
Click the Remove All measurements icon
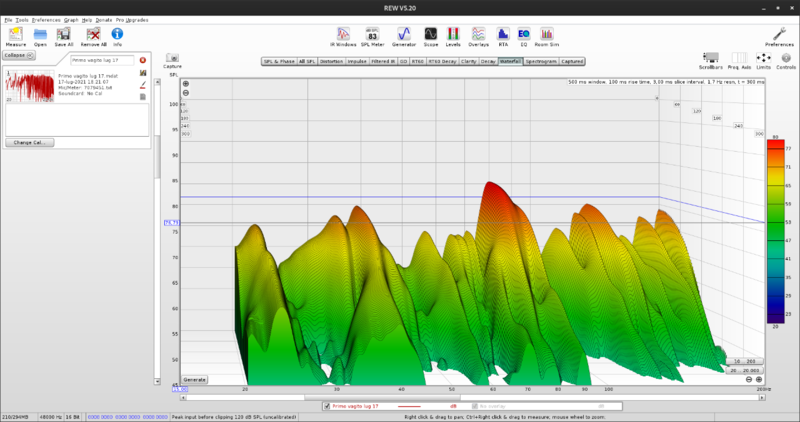93,34
